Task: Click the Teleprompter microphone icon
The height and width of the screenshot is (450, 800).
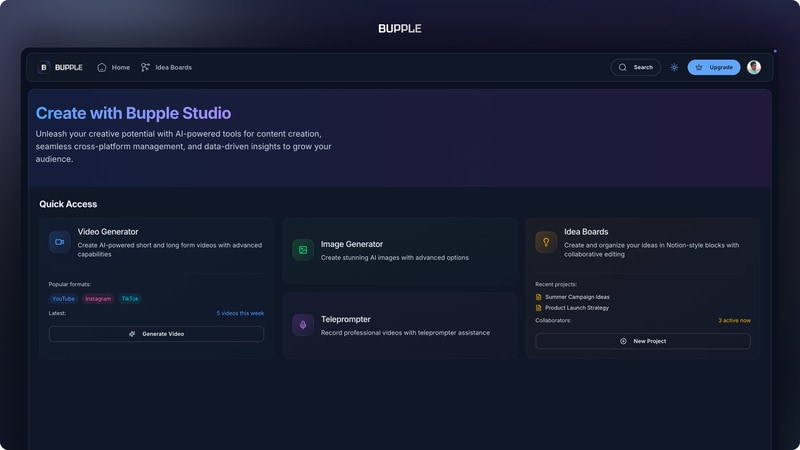Action: [303, 325]
